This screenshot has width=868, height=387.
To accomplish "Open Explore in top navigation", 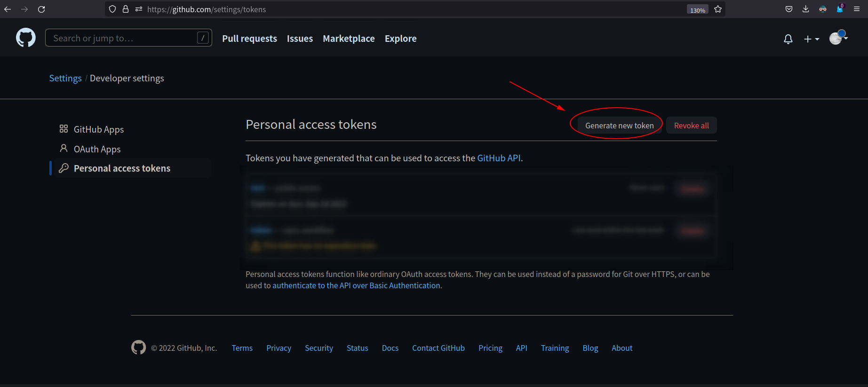I will 401,39.
